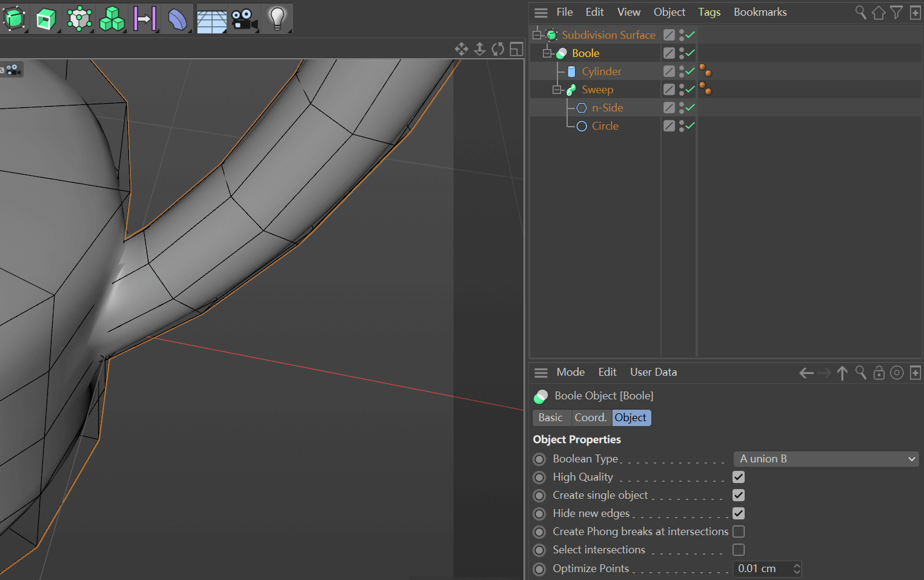Click the Phong tag on Cylinder
This screenshot has height=580, width=924.
[x=705, y=71]
